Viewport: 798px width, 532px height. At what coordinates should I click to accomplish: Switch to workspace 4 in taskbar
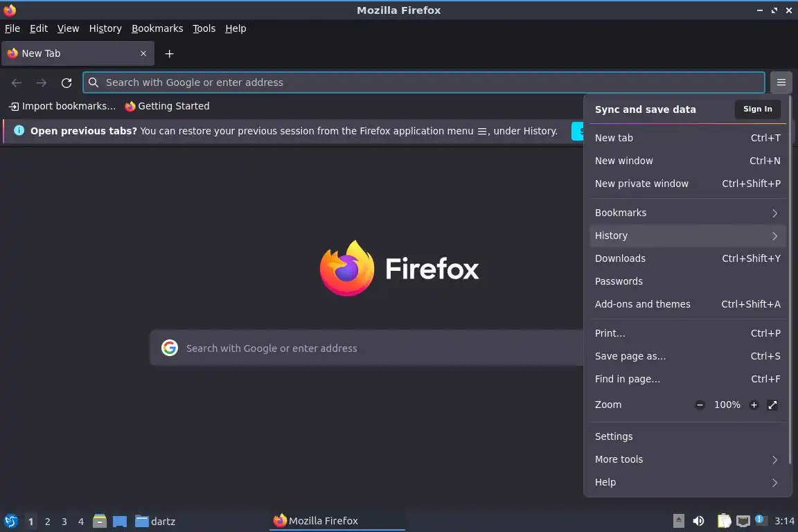click(81, 522)
